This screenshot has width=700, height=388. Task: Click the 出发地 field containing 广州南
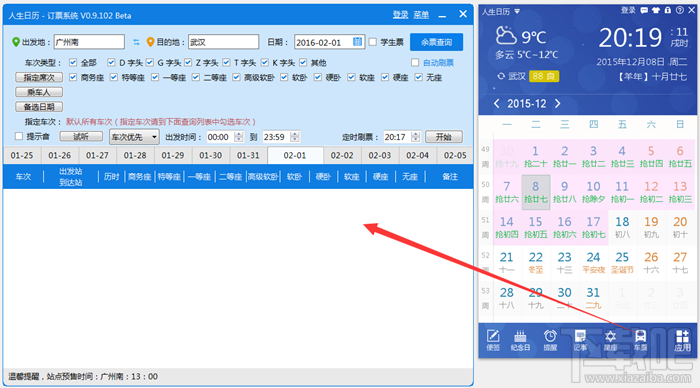[x=89, y=42]
